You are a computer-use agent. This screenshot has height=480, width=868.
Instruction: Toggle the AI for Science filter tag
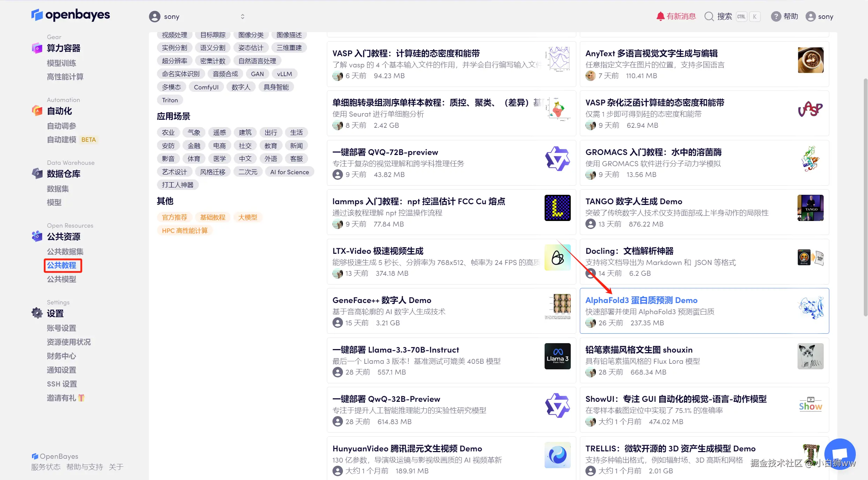289,172
